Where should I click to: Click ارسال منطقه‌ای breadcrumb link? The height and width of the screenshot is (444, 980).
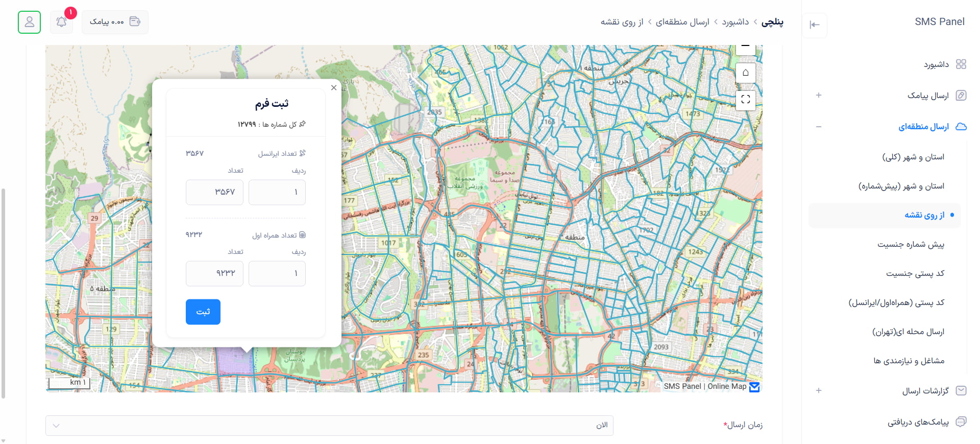tap(682, 22)
